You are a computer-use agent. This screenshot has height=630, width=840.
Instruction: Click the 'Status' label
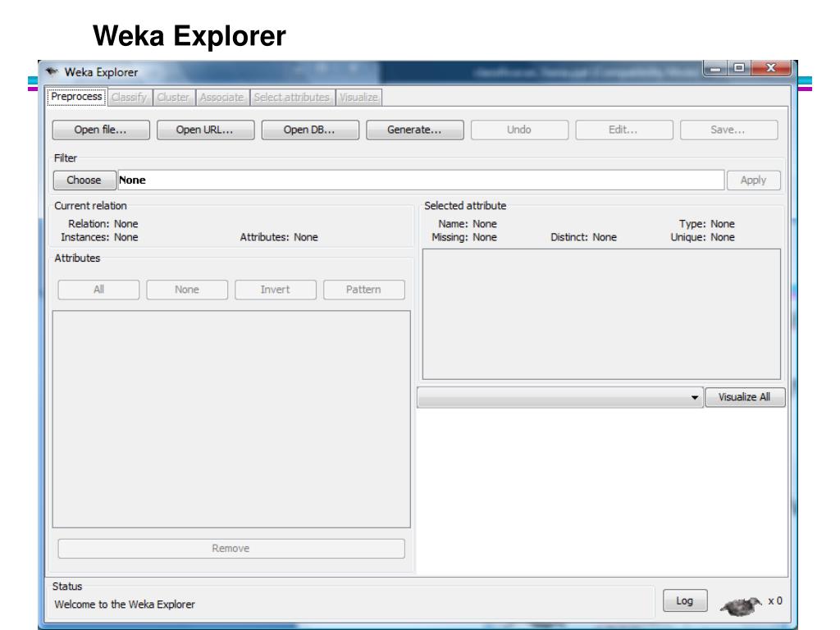tap(67, 586)
